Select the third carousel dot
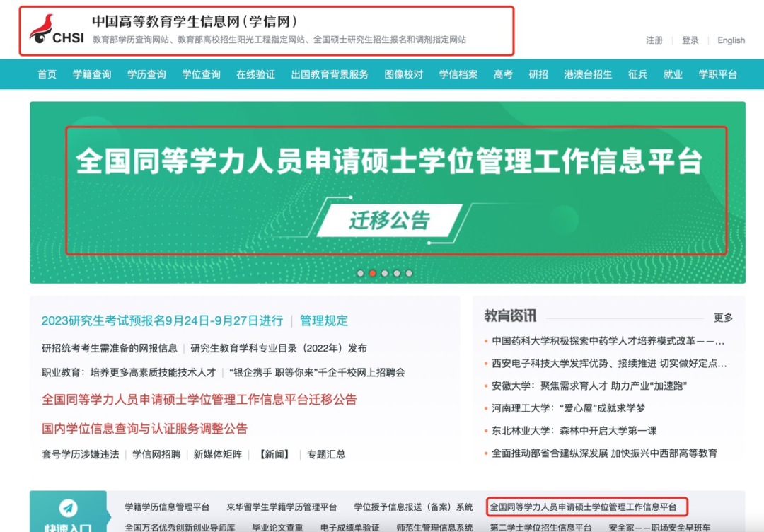This screenshot has width=764, height=532. click(x=385, y=273)
